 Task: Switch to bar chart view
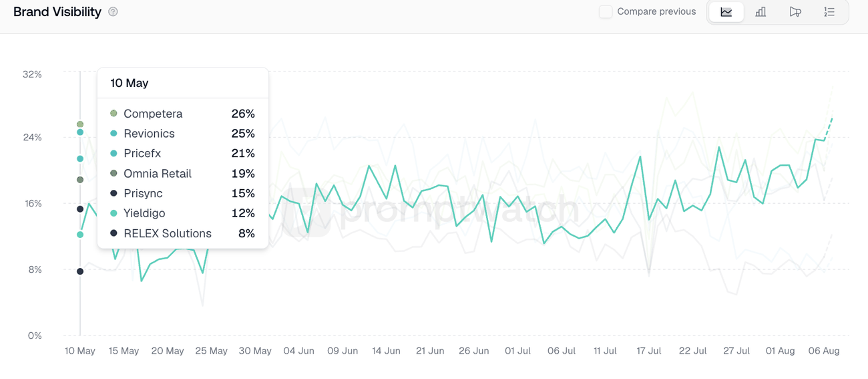pos(761,12)
